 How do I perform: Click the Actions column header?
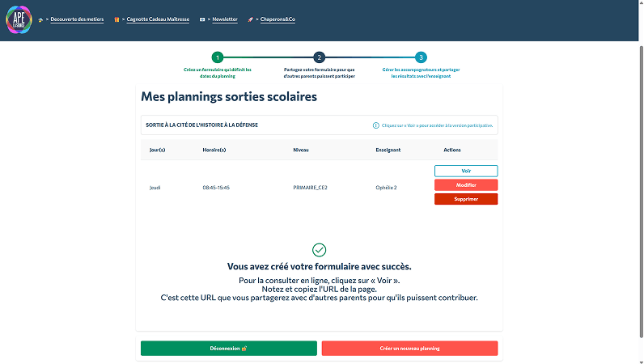click(451, 150)
